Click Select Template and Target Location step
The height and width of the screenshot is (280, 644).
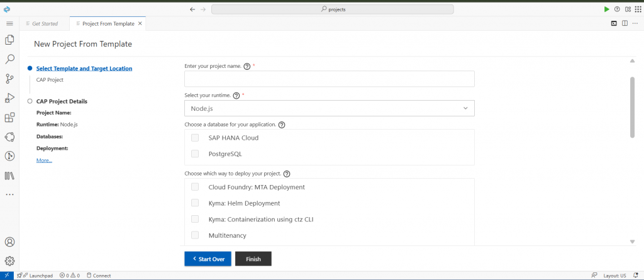(84, 69)
